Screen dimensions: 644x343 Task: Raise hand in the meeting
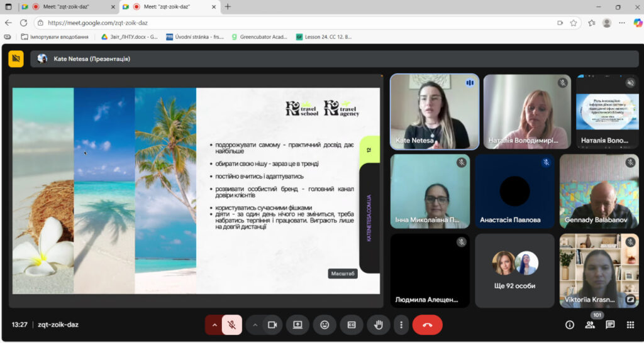point(379,325)
